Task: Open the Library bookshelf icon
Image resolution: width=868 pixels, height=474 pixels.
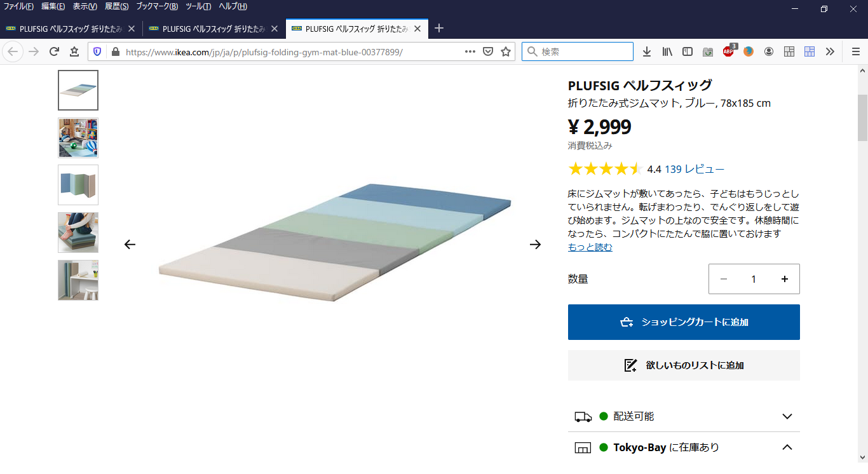Action: 667,51
